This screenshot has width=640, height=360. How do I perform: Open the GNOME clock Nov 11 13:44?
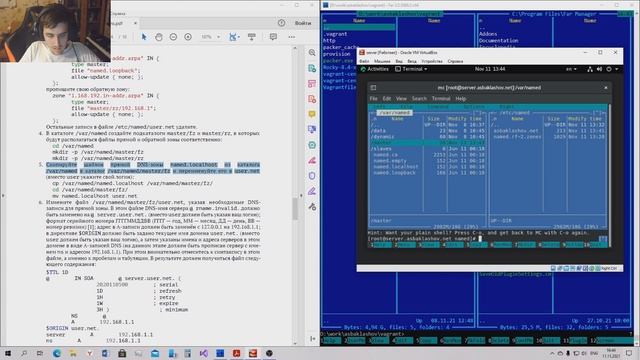490,69
